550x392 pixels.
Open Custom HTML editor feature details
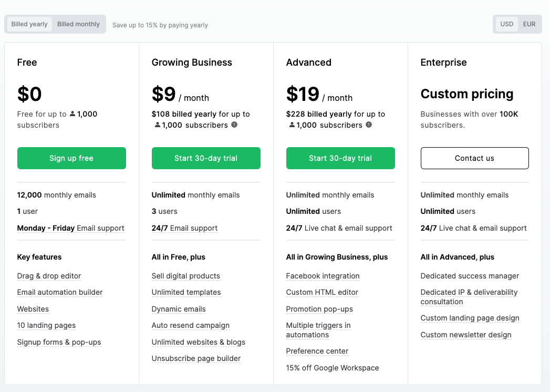(322, 292)
